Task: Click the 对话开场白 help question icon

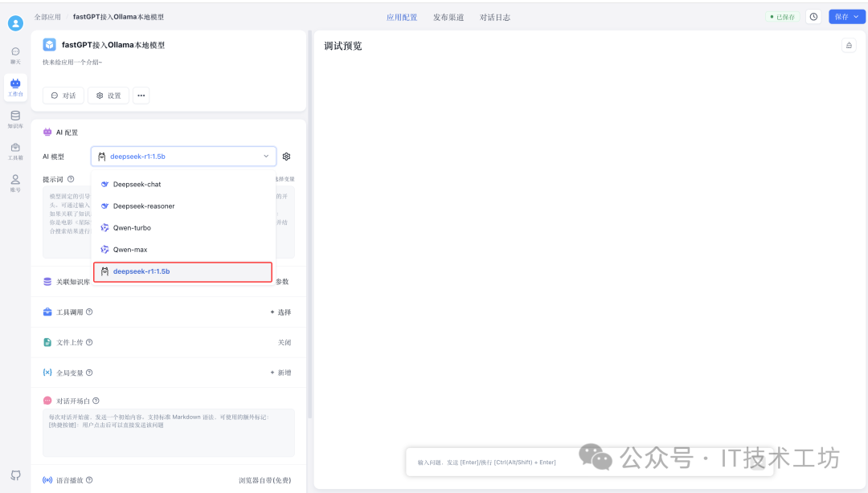Action: tap(96, 401)
